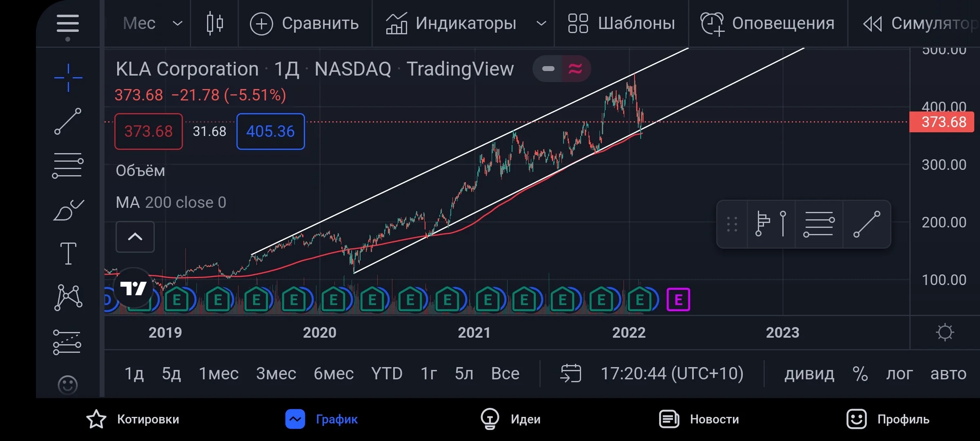Grab the floating toolbar drag handle
This screenshot has width=980, height=441.
click(x=732, y=224)
